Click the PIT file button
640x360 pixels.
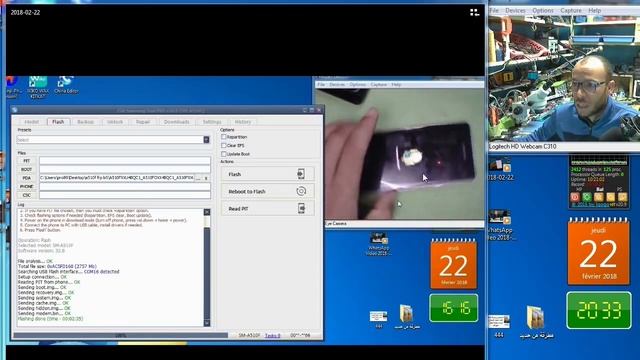27,161
